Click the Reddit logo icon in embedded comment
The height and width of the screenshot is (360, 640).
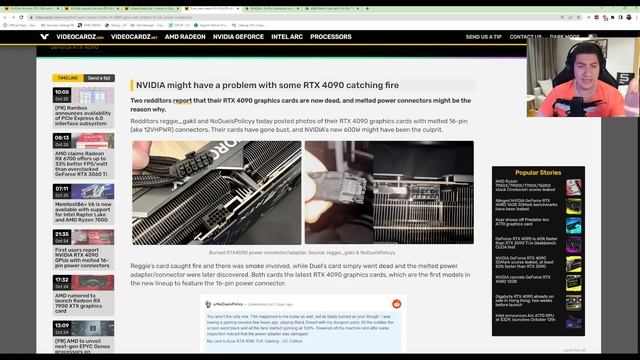[396, 304]
